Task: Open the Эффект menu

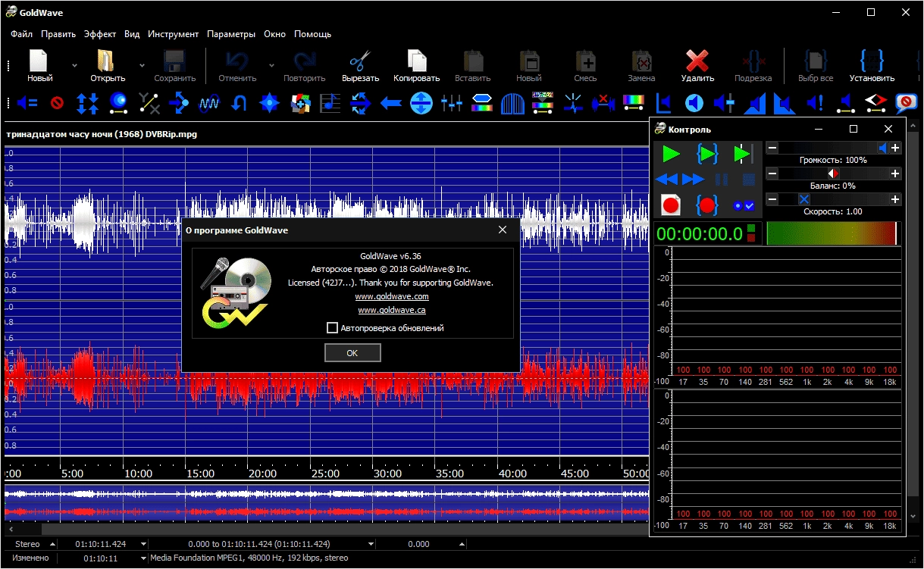Action: [x=100, y=34]
